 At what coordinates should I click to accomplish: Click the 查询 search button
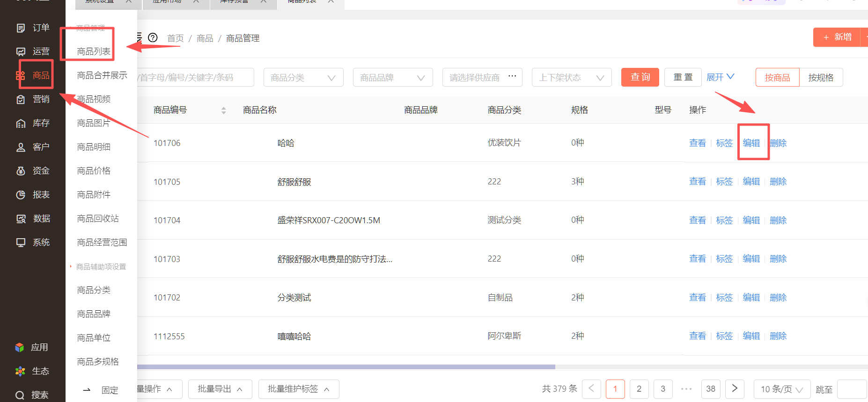[x=640, y=77]
